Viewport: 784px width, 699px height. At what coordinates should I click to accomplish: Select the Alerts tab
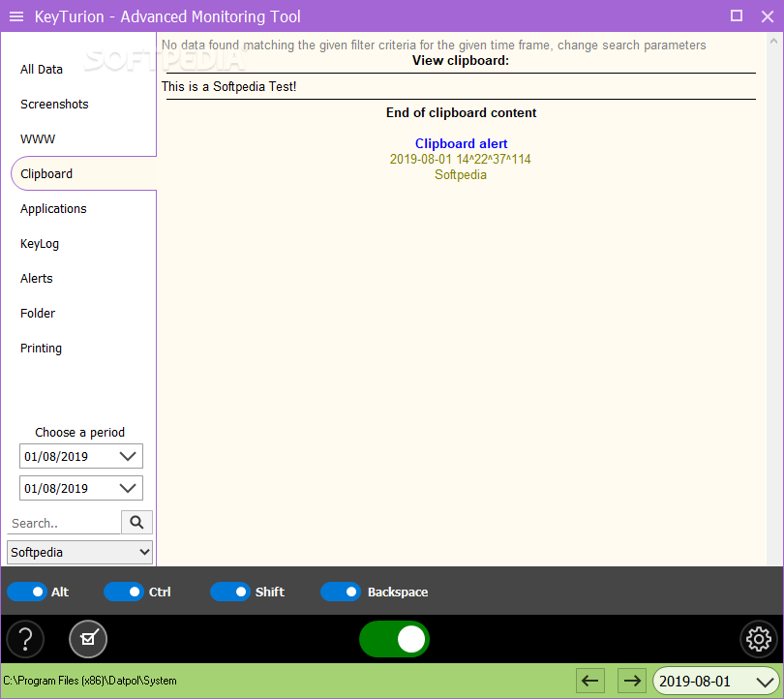[37, 279]
